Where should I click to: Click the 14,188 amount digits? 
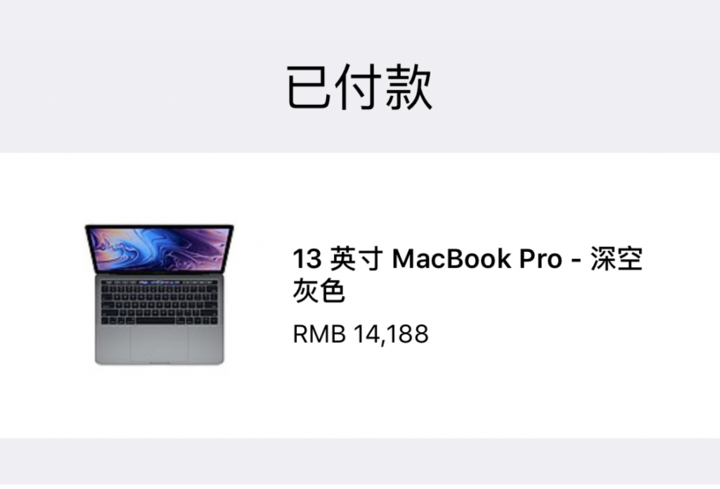tap(391, 334)
